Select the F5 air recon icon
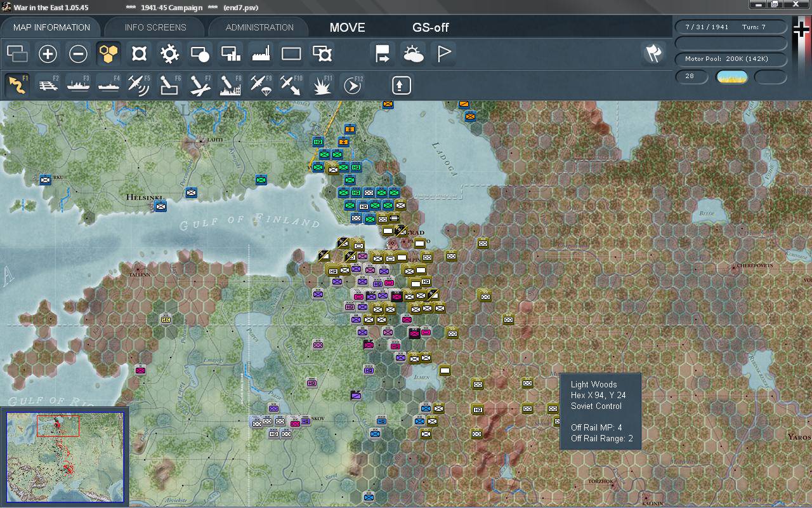 (139, 84)
